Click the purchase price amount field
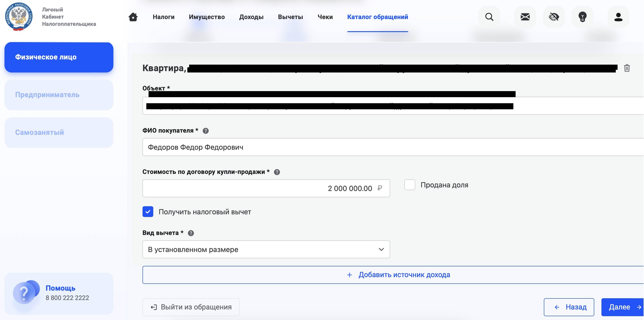 266,188
